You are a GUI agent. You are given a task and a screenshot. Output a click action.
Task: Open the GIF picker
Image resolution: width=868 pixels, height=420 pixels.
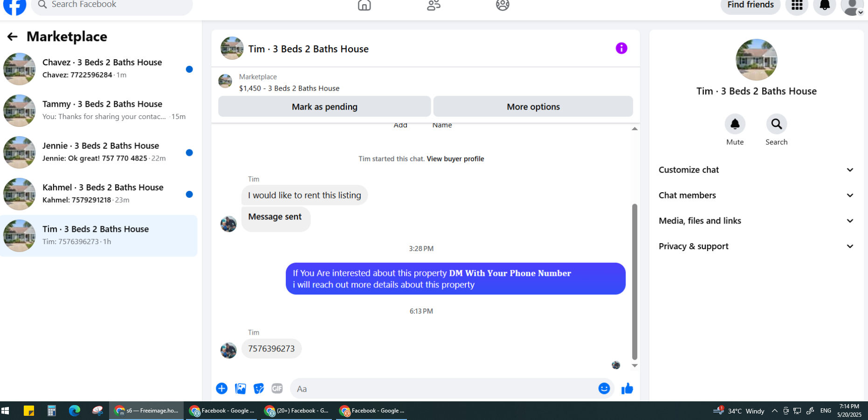277,388
